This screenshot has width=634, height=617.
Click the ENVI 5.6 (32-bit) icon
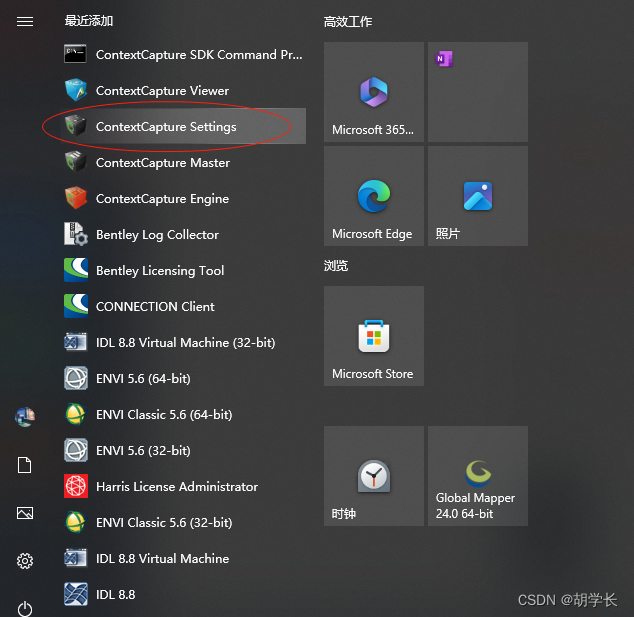pyautogui.click(x=76, y=450)
